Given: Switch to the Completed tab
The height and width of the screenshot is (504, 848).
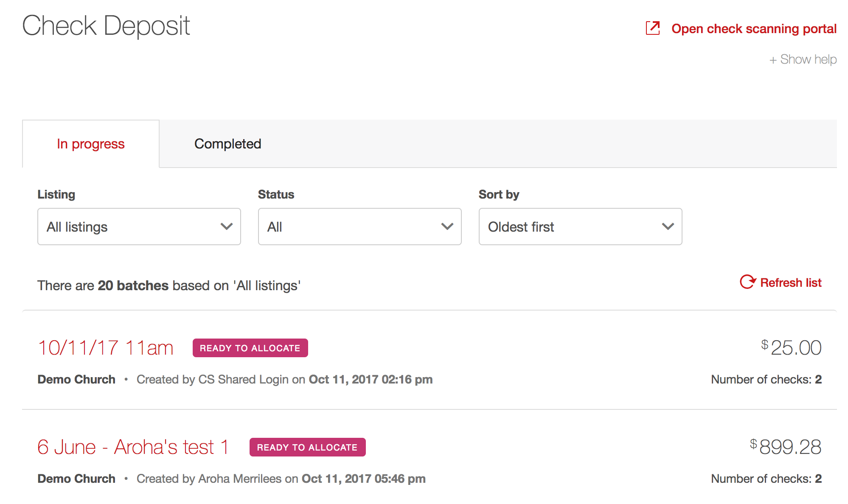Looking at the screenshot, I should click(227, 144).
